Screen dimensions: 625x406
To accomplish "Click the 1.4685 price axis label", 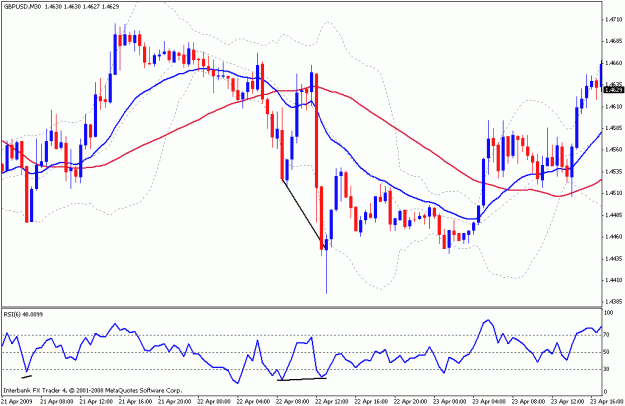I will [x=614, y=41].
